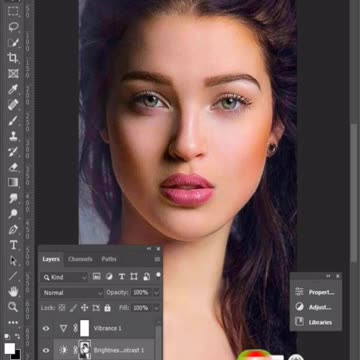The width and height of the screenshot is (360, 360).
Task: Open the Libraries panel
Action: 314,322
